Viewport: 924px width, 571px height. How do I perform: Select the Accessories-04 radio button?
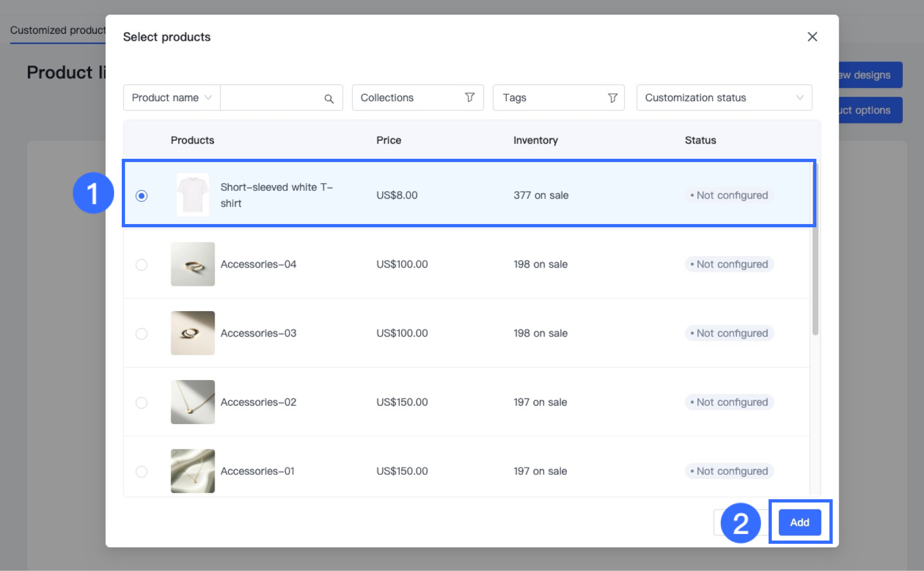pos(141,265)
